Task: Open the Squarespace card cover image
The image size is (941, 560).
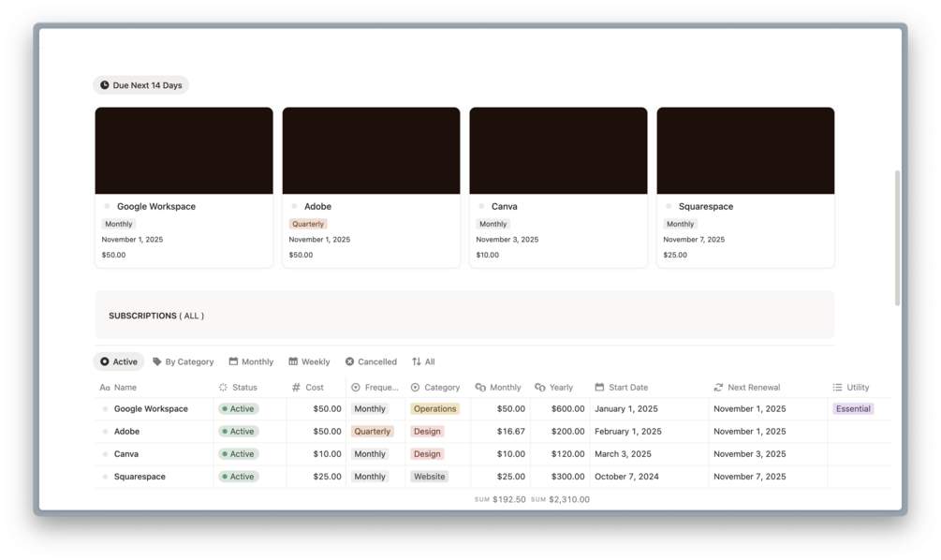Action: (745, 151)
